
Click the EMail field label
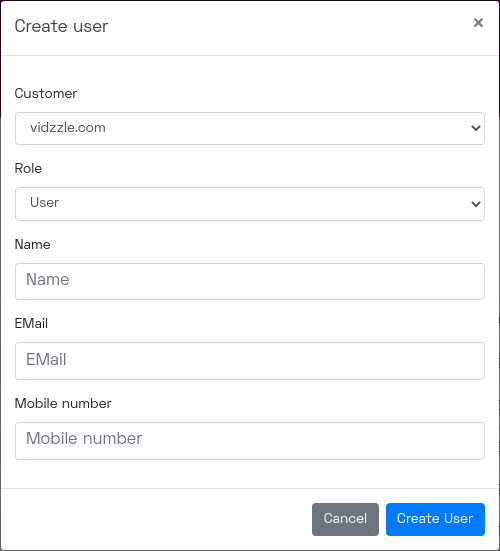(31, 323)
